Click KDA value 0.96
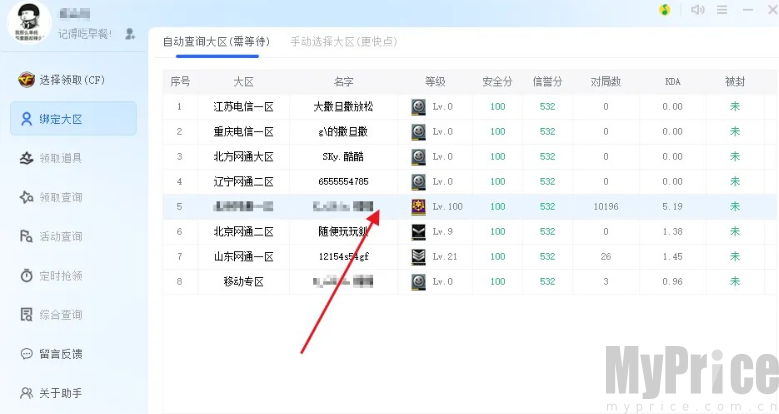The width and height of the screenshot is (779, 414). (672, 281)
